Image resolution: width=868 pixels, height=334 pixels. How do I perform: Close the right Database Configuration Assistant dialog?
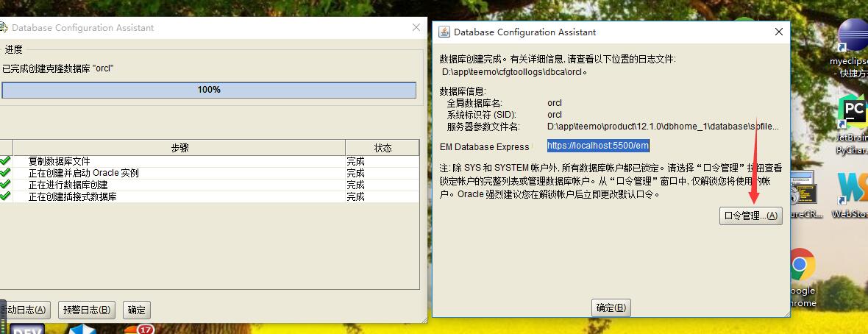click(x=779, y=32)
